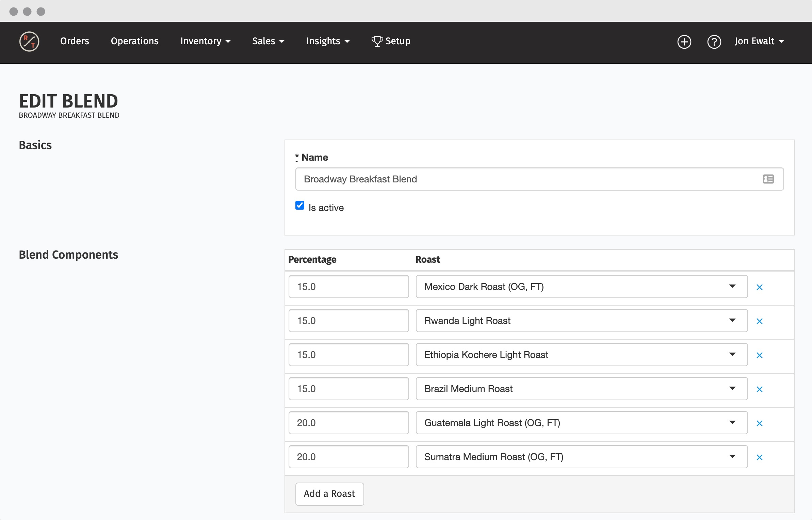Open the Inventory menu dropdown
Screen dimensions: 812x520
coord(205,41)
